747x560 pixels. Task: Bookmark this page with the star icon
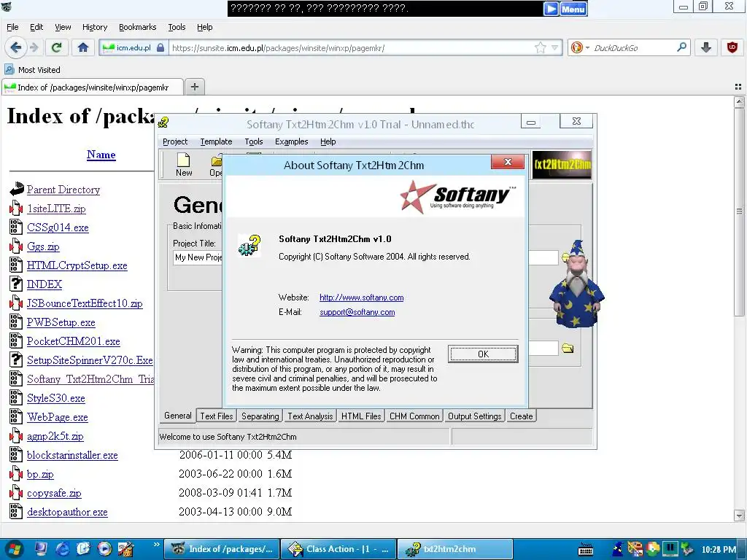tap(541, 47)
